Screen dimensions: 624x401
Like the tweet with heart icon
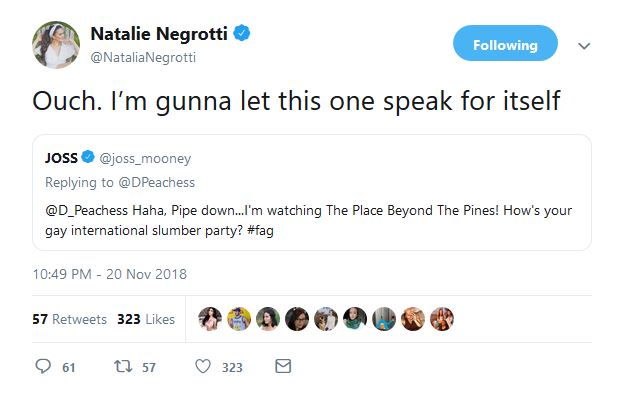[203, 367]
